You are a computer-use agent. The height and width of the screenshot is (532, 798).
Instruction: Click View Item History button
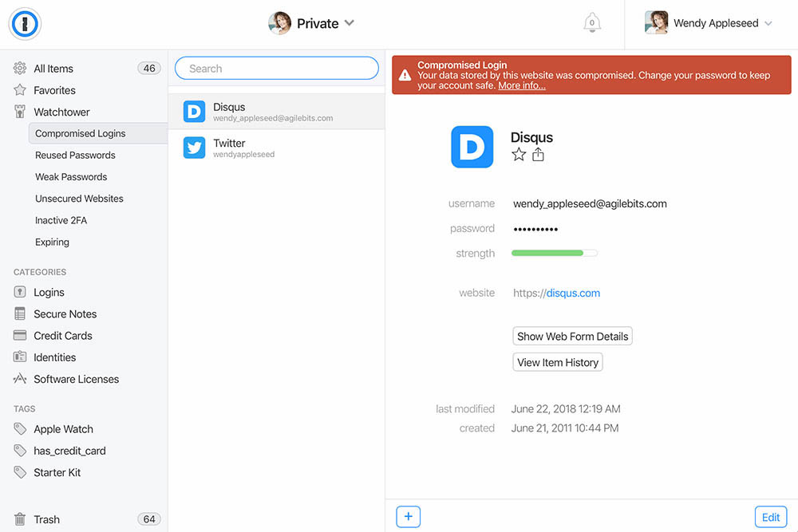pyautogui.click(x=558, y=362)
